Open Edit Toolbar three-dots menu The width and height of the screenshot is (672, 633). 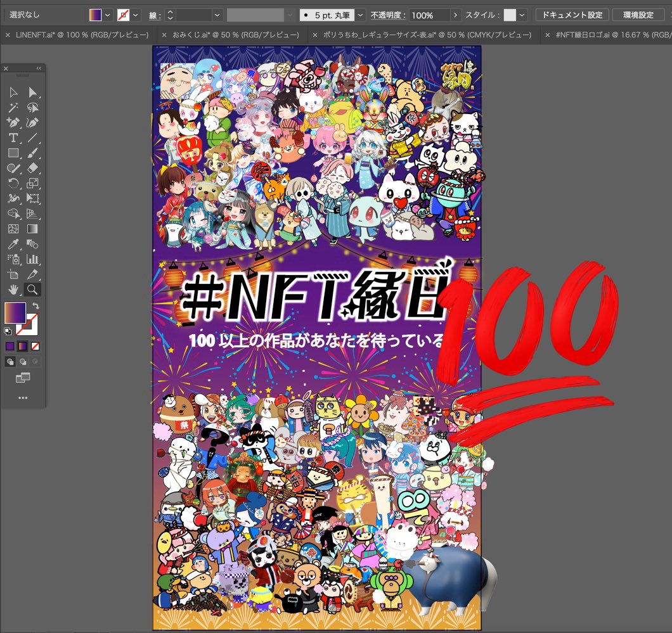tap(23, 398)
